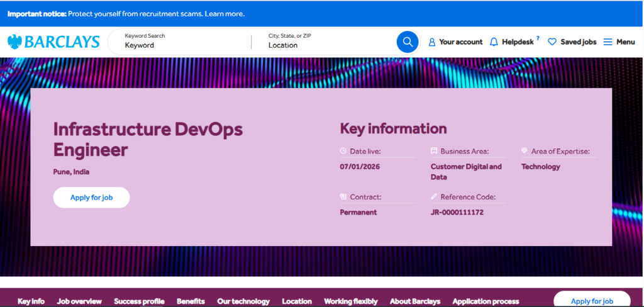Screen dimensions: 644x307
Task: Open the Menu text label
Action: click(x=626, y=42)
